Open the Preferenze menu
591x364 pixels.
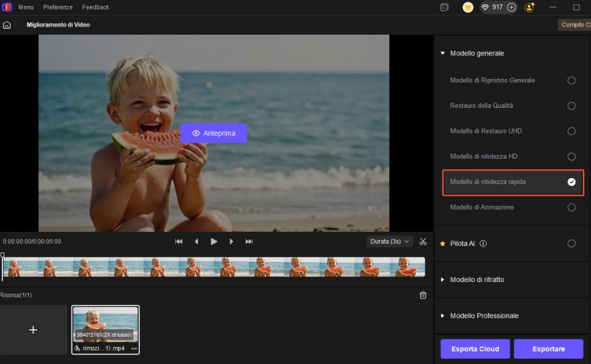[x=58, y=7]
